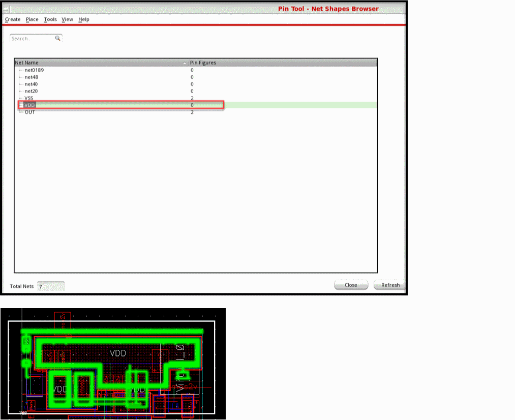The width and height of the screenshot is (515, 420).
Task: Click the Refresh button
Action: pos(390,285)
